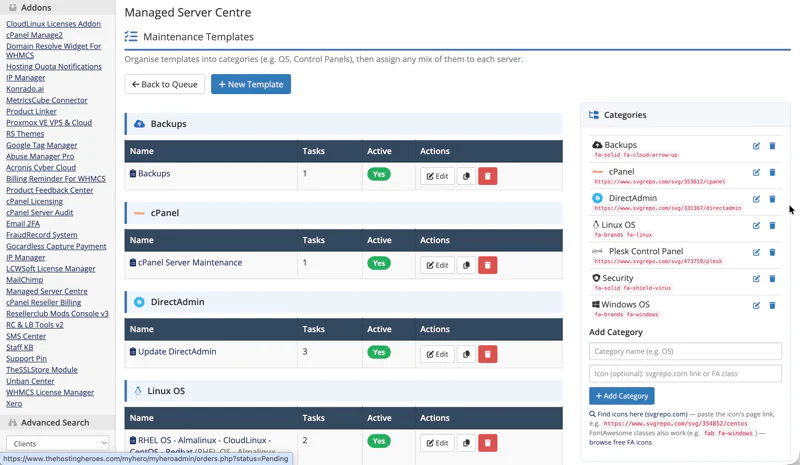The height and width of the screenshot is (465, 800).
Task: Open Proxmox VE VPS & Cloud addon
Action: pos(49,123)
